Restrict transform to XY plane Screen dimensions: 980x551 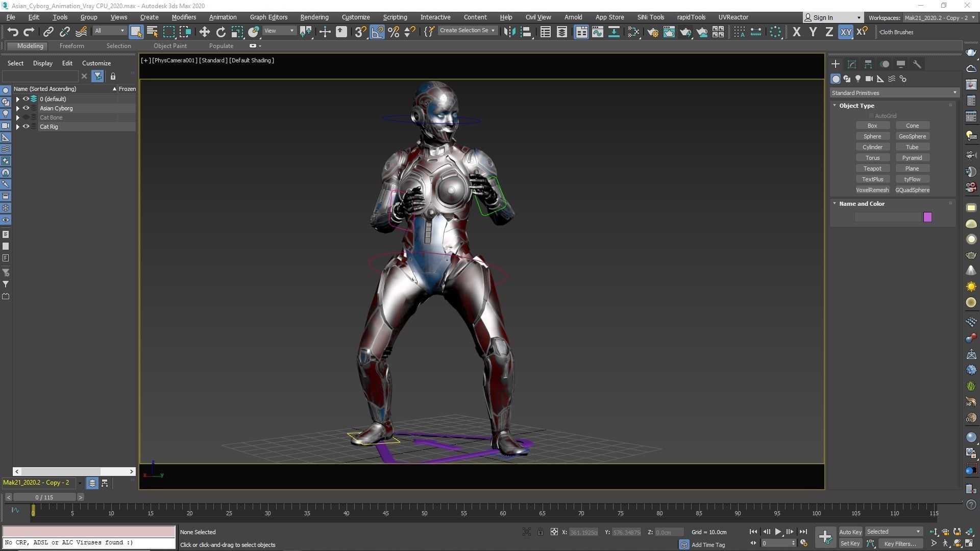click(846, 32)
